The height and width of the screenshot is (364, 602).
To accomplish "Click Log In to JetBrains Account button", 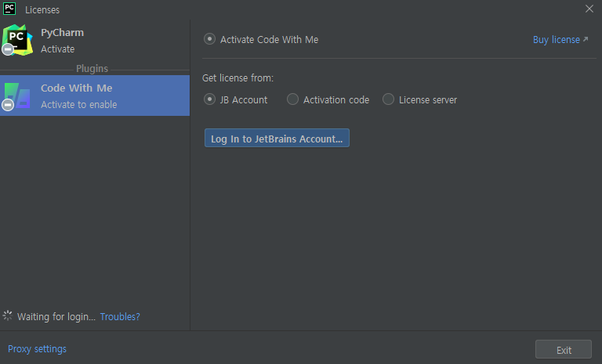I will [x=277, y=138].
